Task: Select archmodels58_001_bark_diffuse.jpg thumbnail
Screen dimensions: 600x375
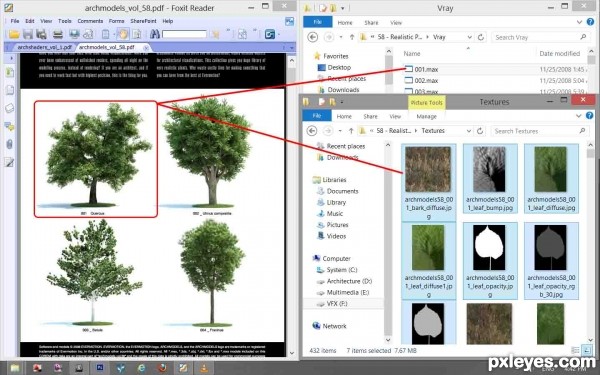Action: pyautogui.click(x=428, y=183)
